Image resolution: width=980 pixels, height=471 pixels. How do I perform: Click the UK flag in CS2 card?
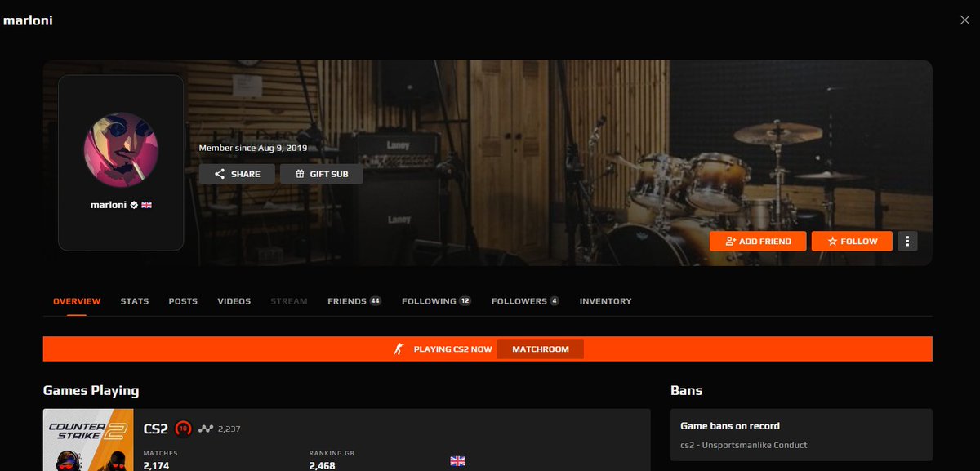coord(457,461)
